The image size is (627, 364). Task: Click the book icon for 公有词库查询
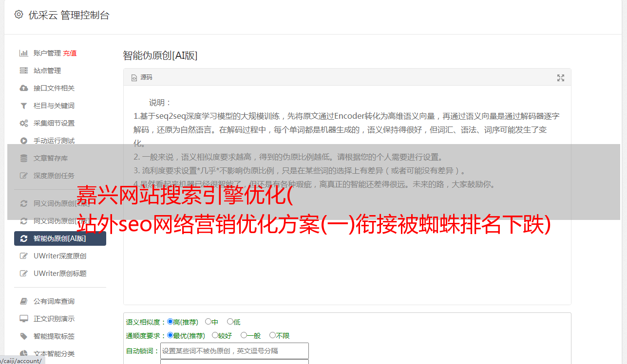coord(23,301)
